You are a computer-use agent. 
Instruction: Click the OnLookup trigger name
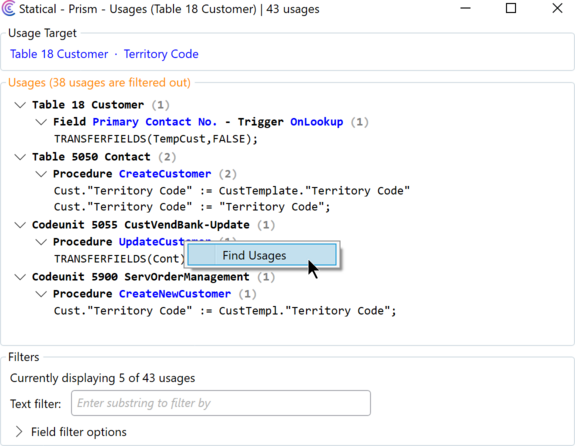click(x=316, y=122)
